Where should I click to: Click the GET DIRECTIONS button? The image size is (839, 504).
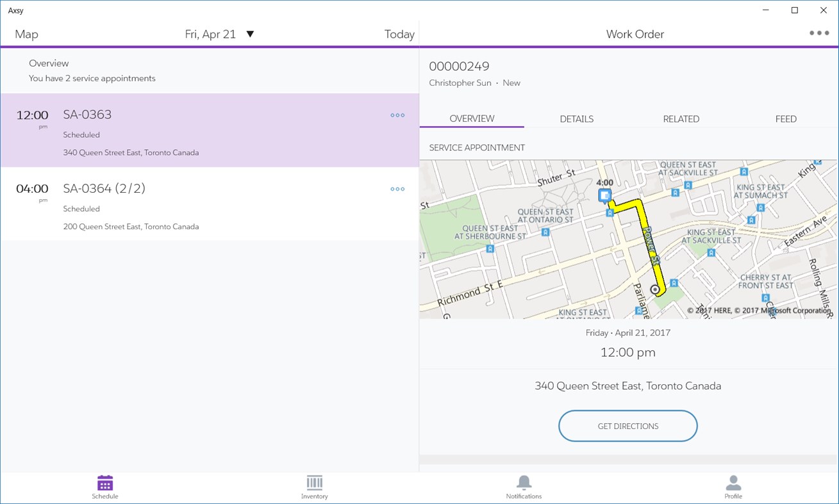pos(627,425)
